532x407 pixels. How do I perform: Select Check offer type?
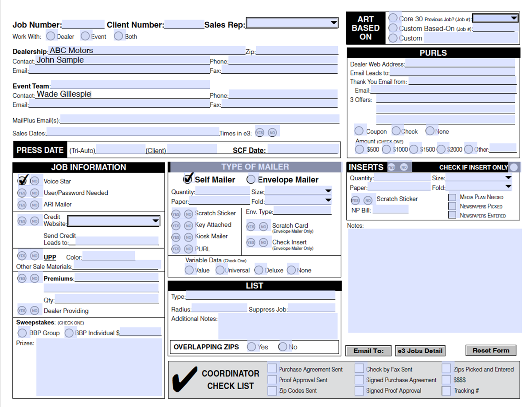(396, 131)
